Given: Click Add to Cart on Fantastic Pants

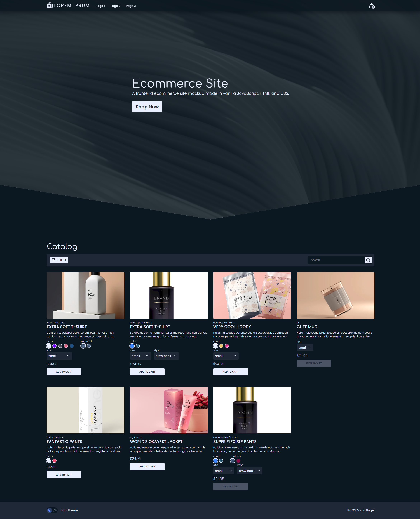Looking at the screenshot, I should [x=64, y=475].
